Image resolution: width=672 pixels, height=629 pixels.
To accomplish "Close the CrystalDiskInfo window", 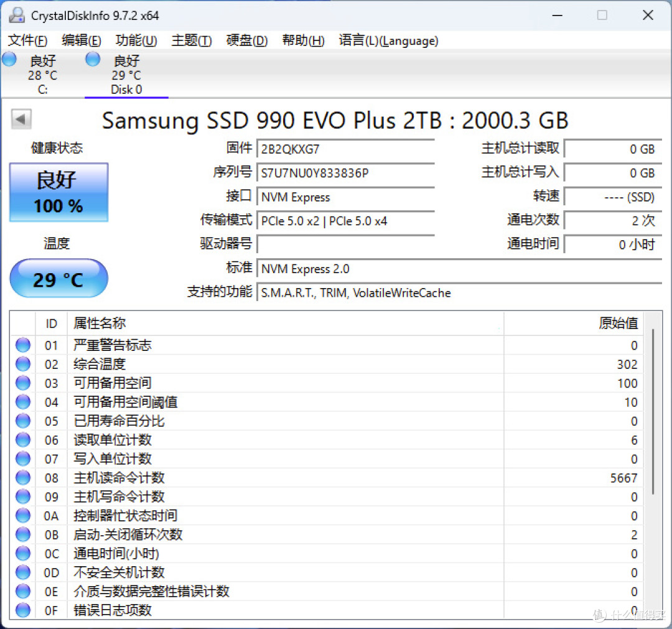I will (648, 16).
